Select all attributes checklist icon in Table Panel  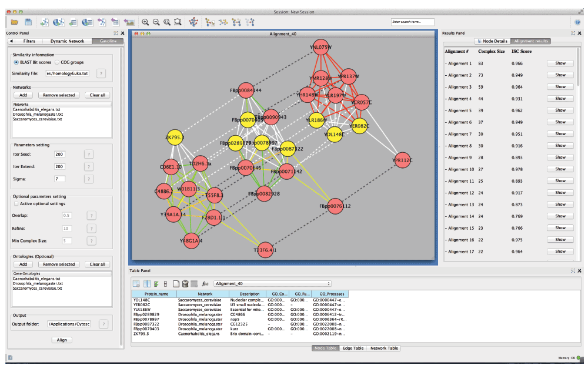coord(156,284)
